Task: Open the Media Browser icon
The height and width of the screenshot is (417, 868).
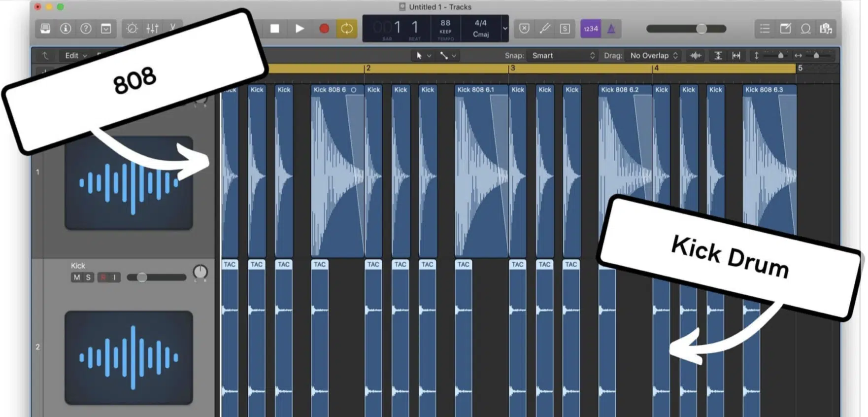Action: coord(826,29)
